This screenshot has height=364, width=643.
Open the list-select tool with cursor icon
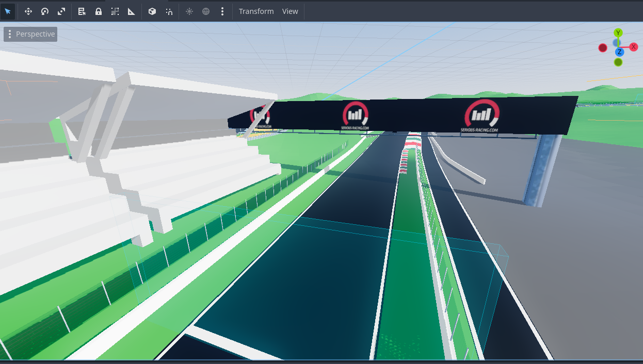pos(82,11)
